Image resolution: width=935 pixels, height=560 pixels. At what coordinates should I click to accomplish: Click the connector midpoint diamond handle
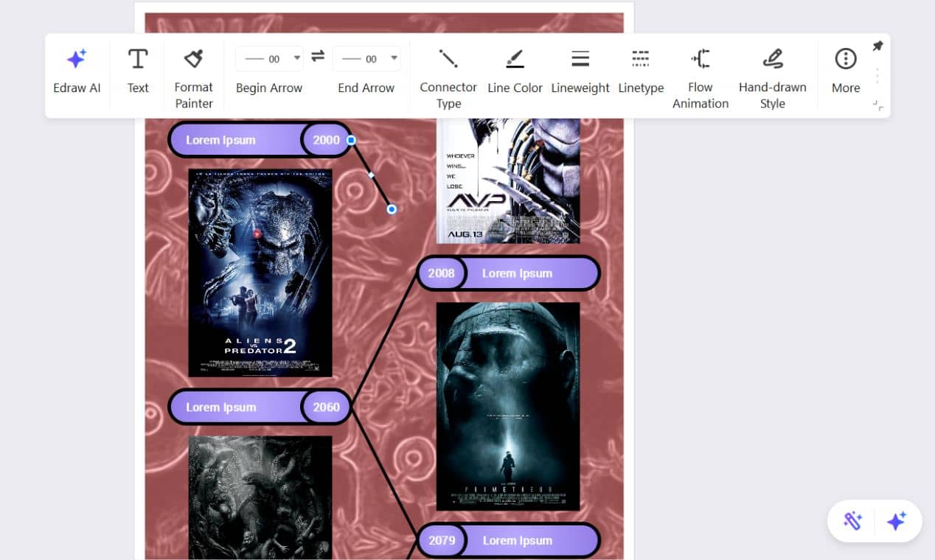pos(372,175)
